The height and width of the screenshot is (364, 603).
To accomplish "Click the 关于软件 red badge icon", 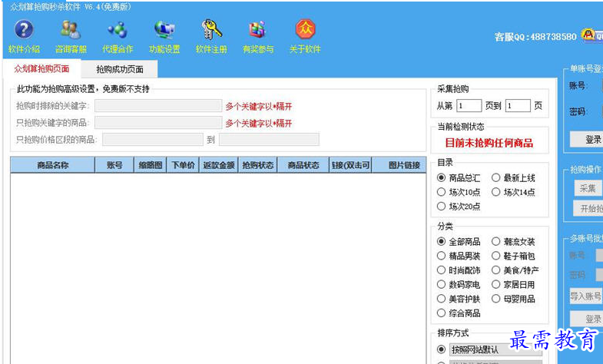I will (306, 30).
